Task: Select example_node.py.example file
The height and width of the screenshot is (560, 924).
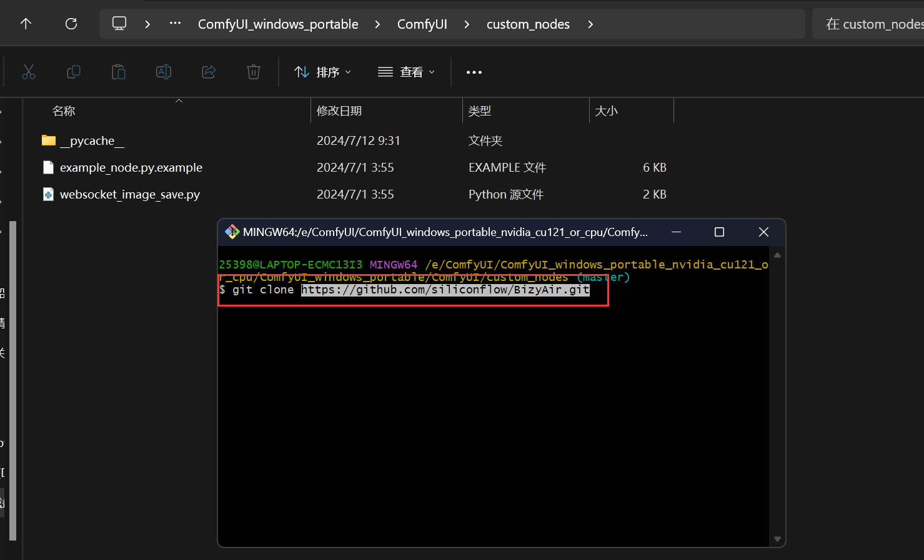Action: 131,168
